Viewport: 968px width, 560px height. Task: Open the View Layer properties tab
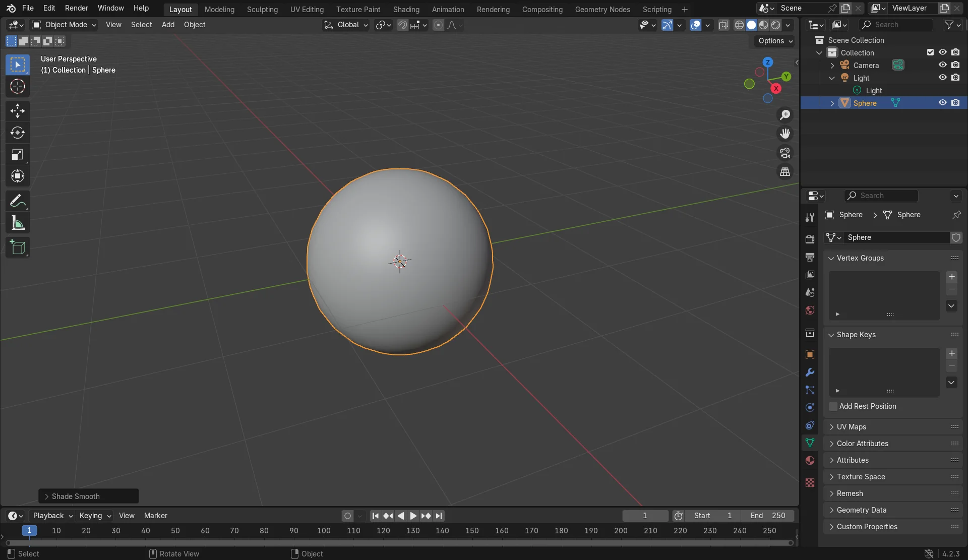tap(810, 275)
